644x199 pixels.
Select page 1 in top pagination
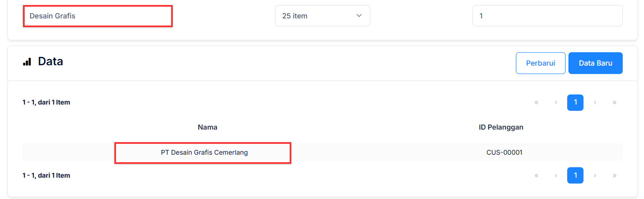(x=575, y=102)
